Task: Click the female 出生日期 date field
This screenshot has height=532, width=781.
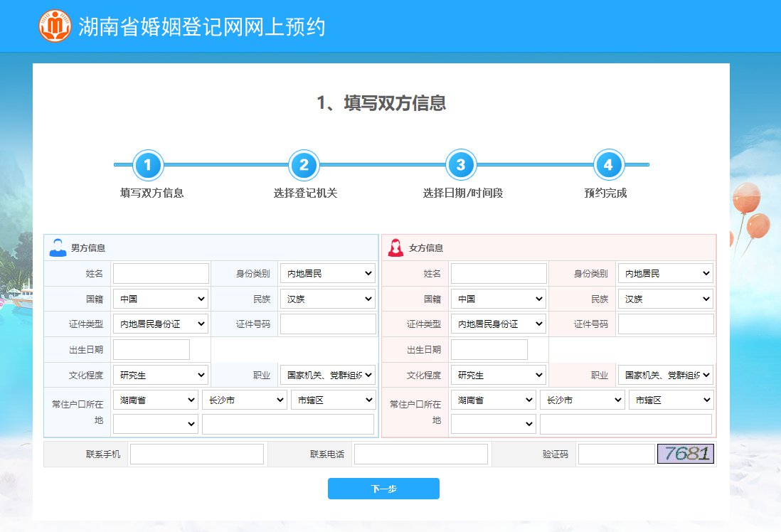Action: 489,350
